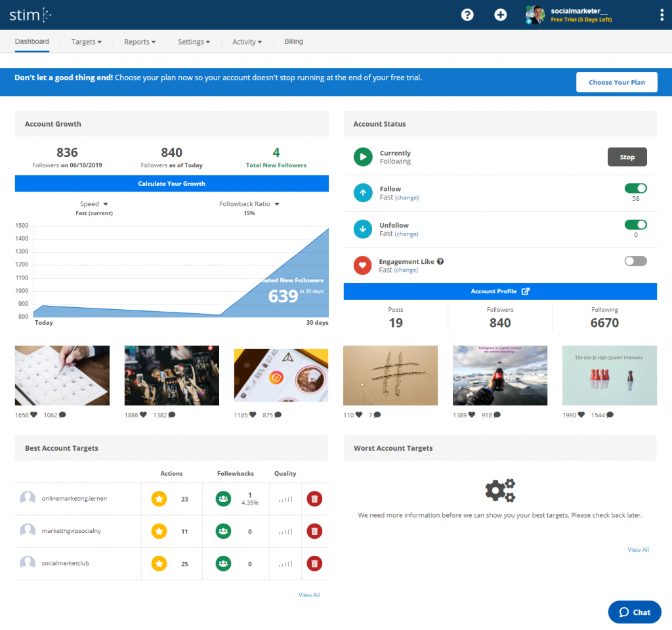This screenshot has width=672, height=630.
Task: Click the heart icon next to Engagement Like
Action: coord(363,265)
